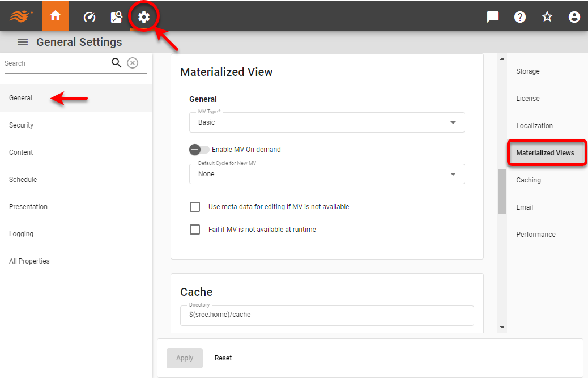Switch to the Security settings section
The height and width of the screenshot is (378, 588).
point(21,125)
